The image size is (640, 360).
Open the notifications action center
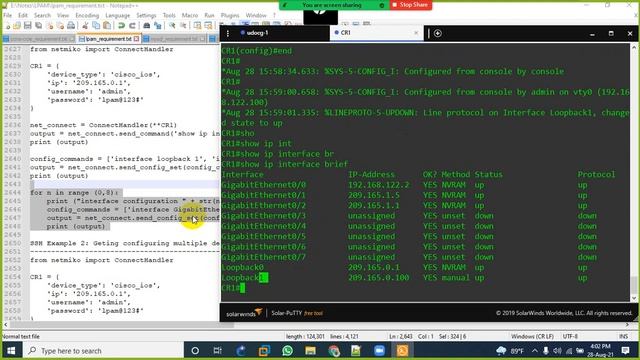pyautogui.click(x=625, y=351)
